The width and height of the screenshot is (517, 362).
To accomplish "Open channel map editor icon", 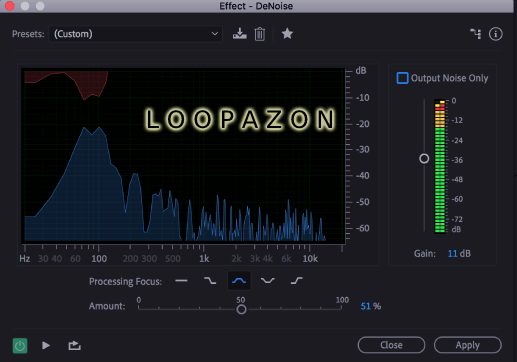I will pyautogui.click(x=476, y=34).
